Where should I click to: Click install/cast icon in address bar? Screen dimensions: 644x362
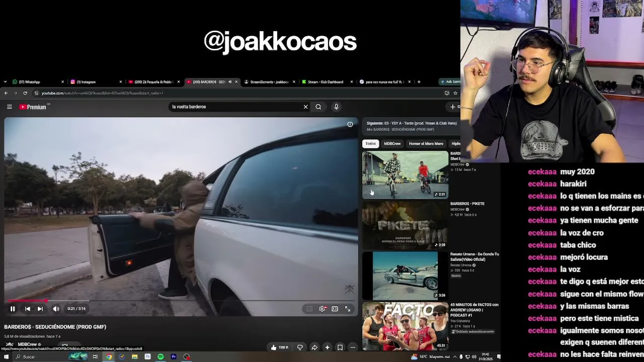pyautogui.click(x=447, y=93)
